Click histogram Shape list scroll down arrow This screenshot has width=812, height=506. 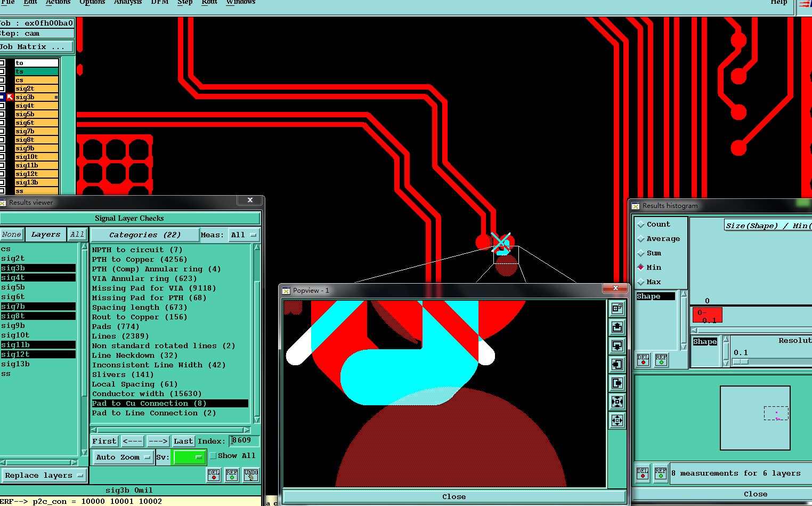click(x=684, y=347)
